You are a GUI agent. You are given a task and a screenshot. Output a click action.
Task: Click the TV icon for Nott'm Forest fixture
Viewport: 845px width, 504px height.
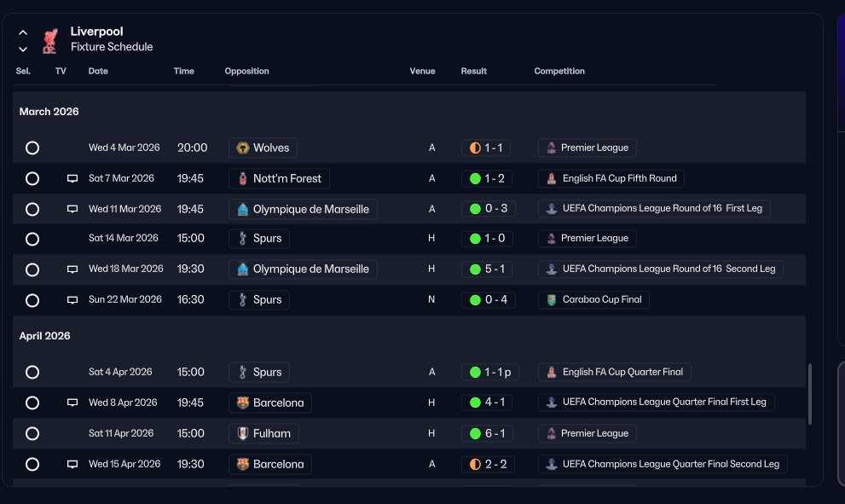tap(72, 178)
